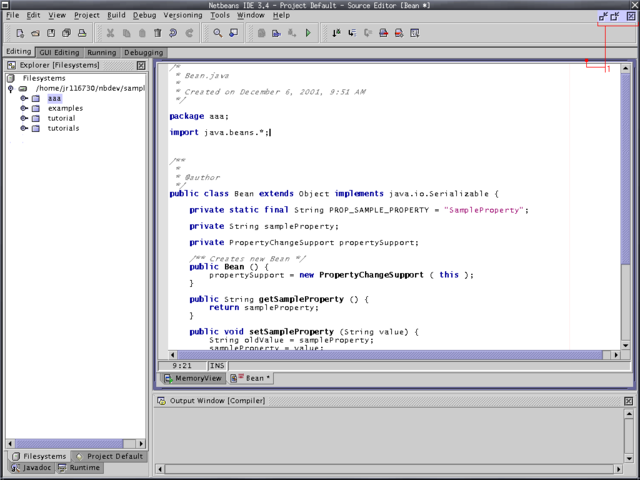Open the Javadoc explorer tab
This screenshot has width=640, height=480.
click(x=31, y=468)
